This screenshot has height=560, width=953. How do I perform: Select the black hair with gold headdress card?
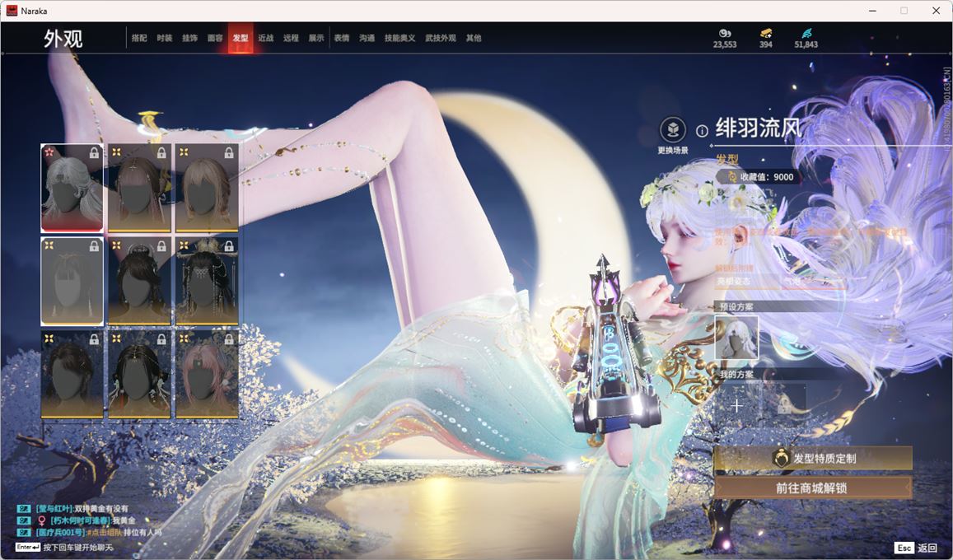pyautogui.click(x=207, y=281)
